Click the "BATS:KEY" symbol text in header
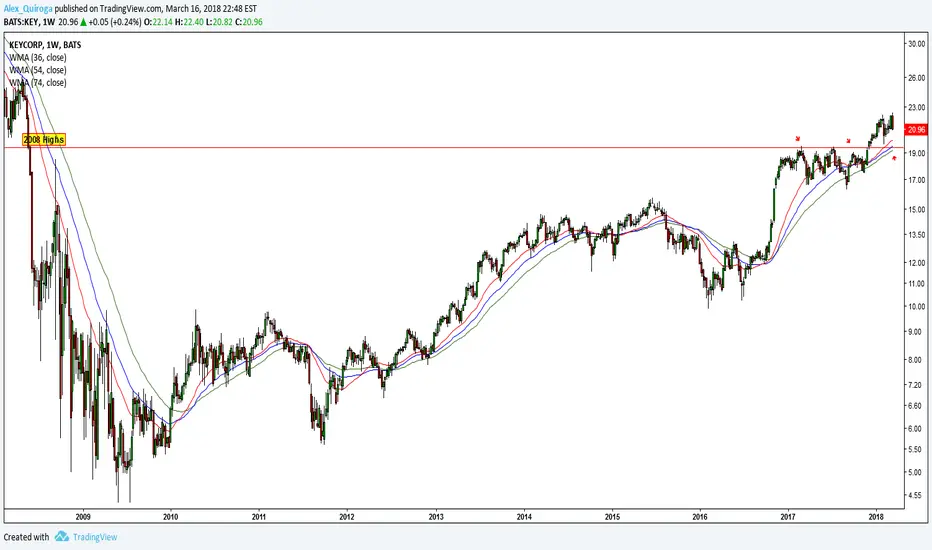 click(x=21, y=22)
